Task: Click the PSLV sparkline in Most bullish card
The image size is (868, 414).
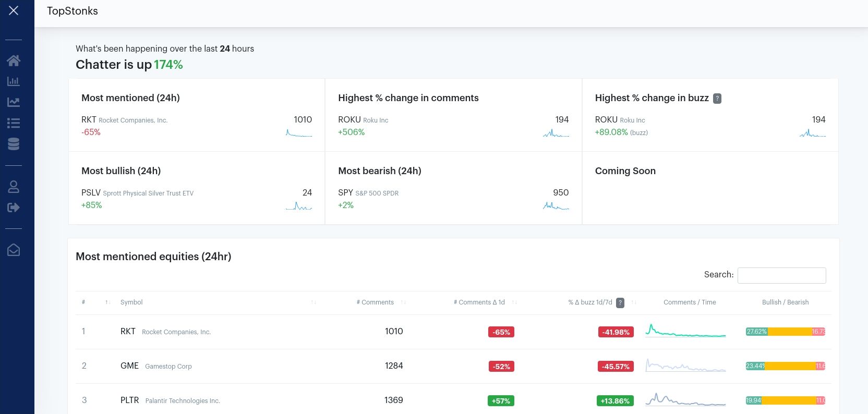Action: 299,206
